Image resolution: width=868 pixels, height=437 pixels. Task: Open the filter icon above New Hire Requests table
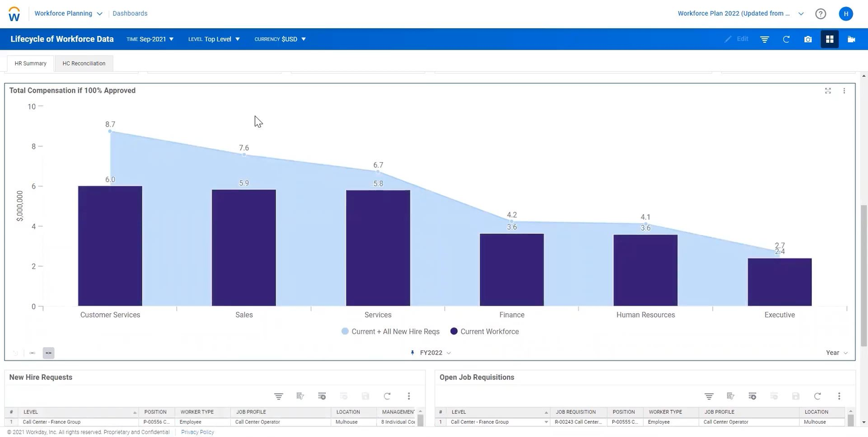coord(278,396)
